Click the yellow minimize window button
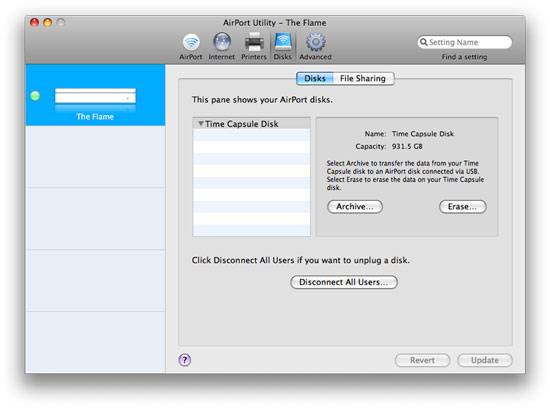This screenshot has width=550, height=408. coord(48,23)
